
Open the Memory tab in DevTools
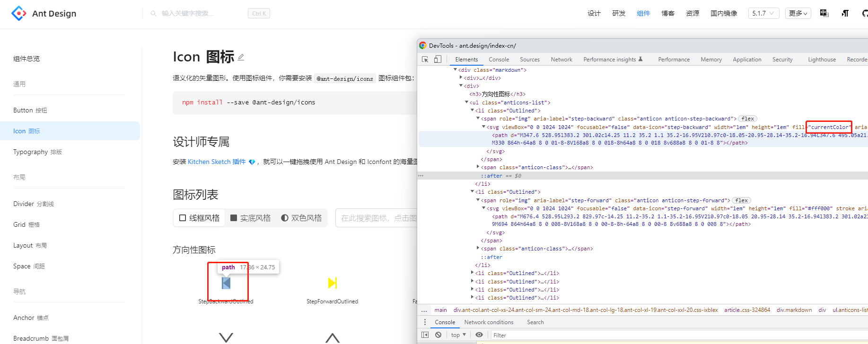click(711, 60)
